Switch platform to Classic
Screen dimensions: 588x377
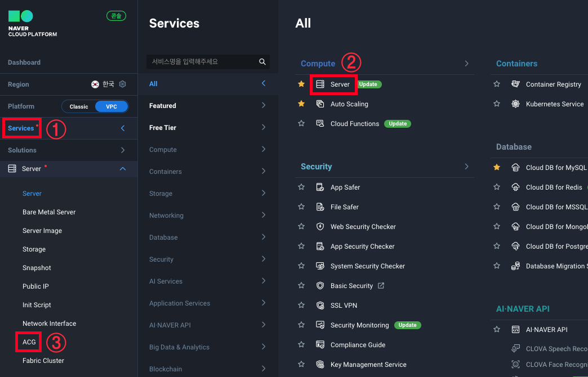coord(79,106)
